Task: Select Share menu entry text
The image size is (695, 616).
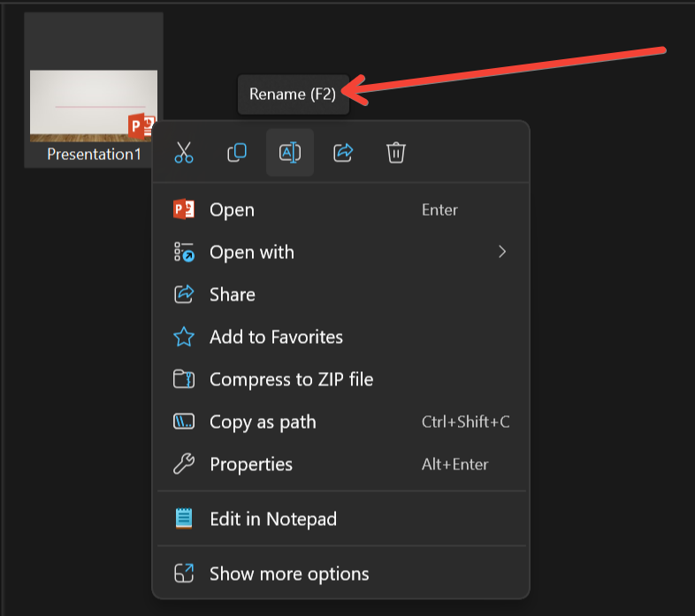Action: [233, 294]
